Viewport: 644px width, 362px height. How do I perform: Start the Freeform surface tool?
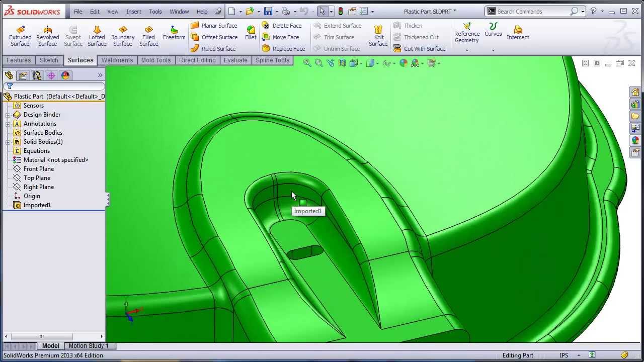click(x=174, y=34)
